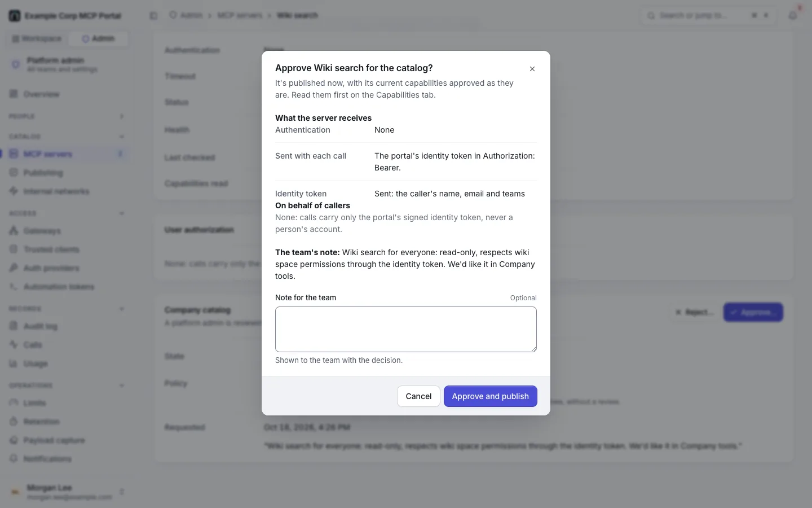Switch to the Workspace tab
812x508 pixels.
click(37, 38)
